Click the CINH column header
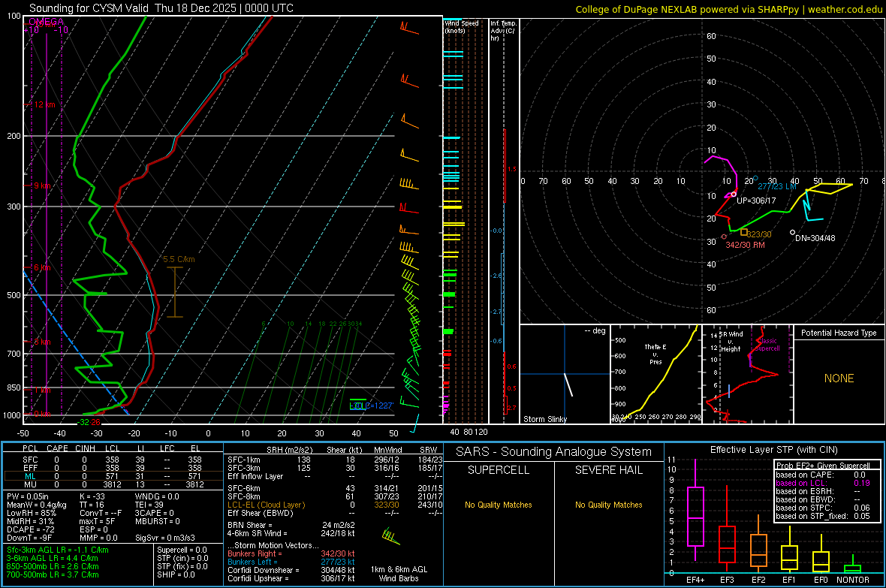 pyautogui.click(x=85, y=448)
